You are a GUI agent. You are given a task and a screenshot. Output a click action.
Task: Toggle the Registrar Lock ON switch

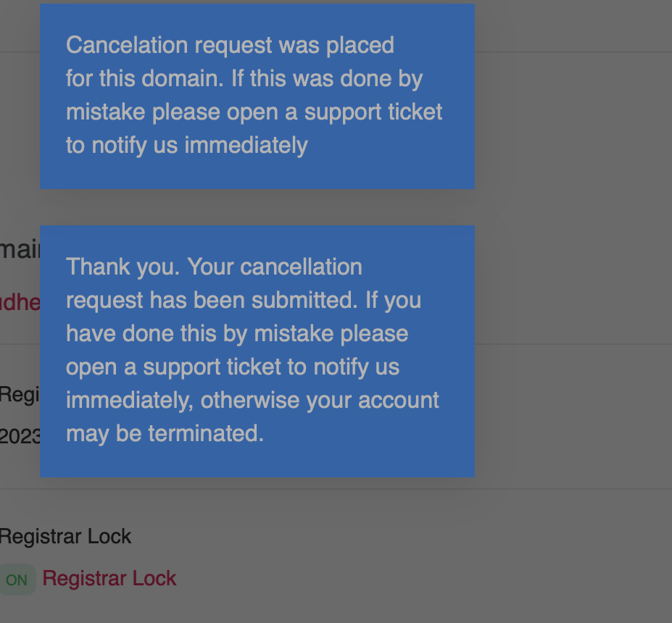(x=16, y=580)
